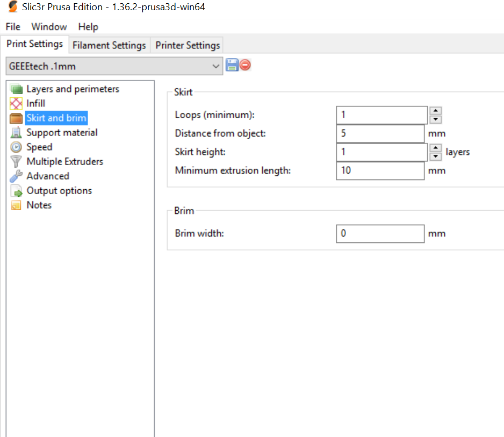The height and width of the screenshot is (437, 504).
Task: Open the Help menu
Action: coord(88,27)
